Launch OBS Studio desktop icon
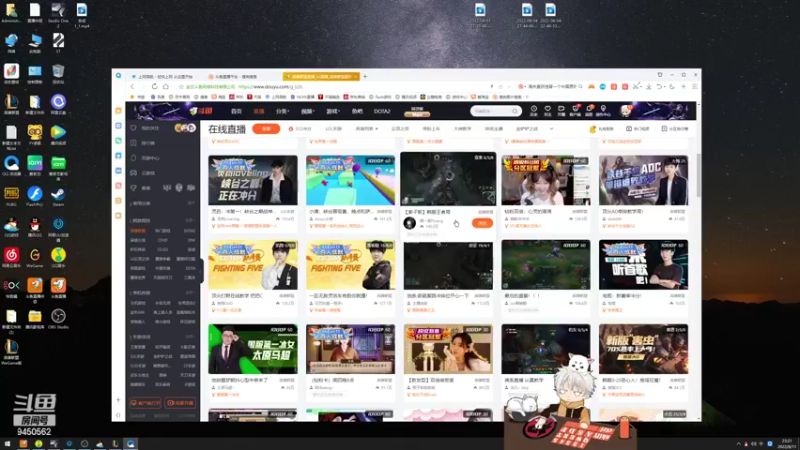 tap(58, 319)
